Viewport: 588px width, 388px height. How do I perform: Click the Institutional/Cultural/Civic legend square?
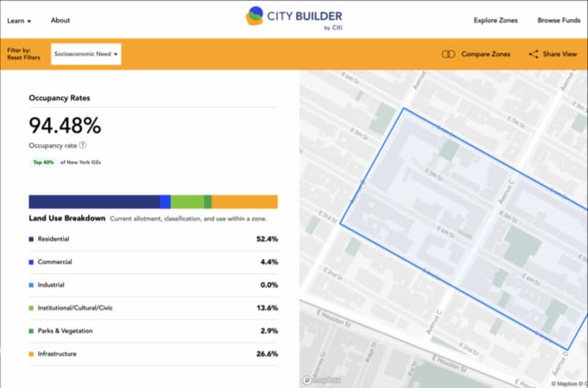(31, 309)
